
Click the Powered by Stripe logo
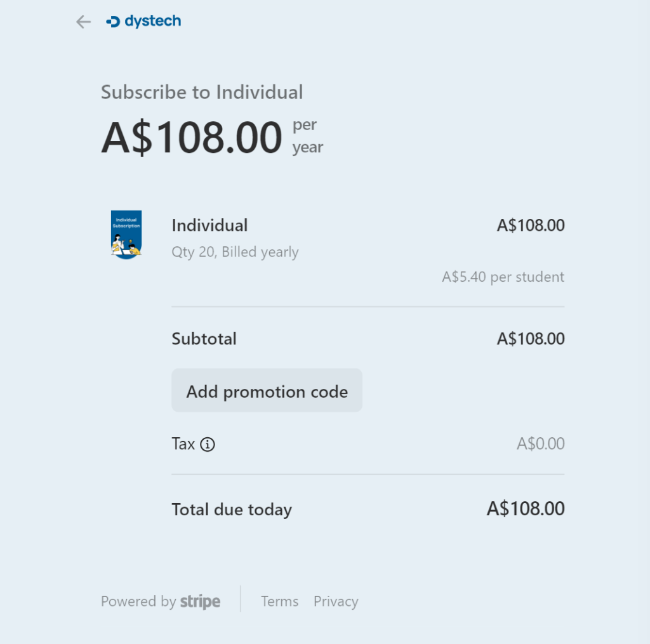(161, 601)
